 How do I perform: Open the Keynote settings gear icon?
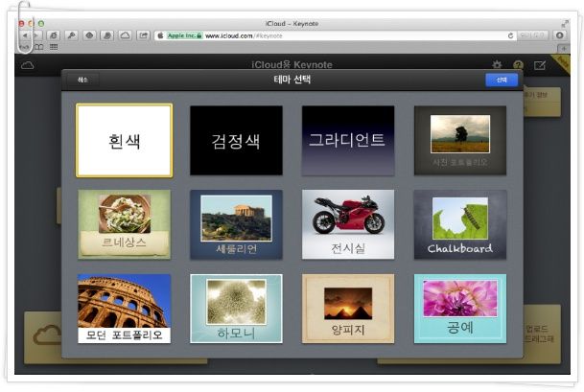(x=497, y=65)
